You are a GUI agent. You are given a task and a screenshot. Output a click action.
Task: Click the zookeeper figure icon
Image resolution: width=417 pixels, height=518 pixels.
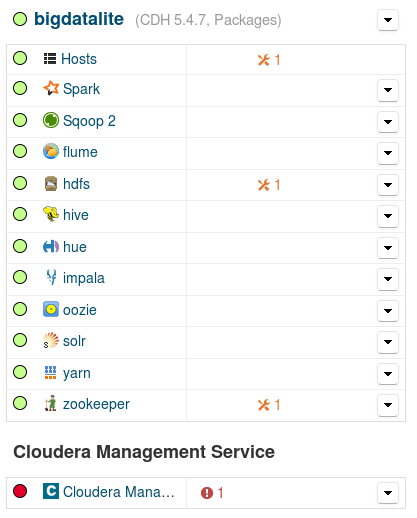(x=51, y=403)
